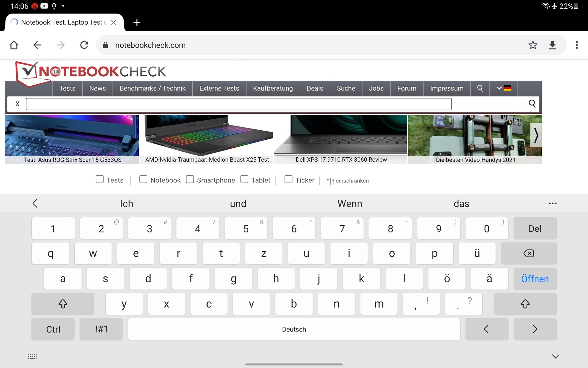Tap the browser home icon
Viewport: 588px width, 368px height.
pyautogui.click(x=14, y=45)
